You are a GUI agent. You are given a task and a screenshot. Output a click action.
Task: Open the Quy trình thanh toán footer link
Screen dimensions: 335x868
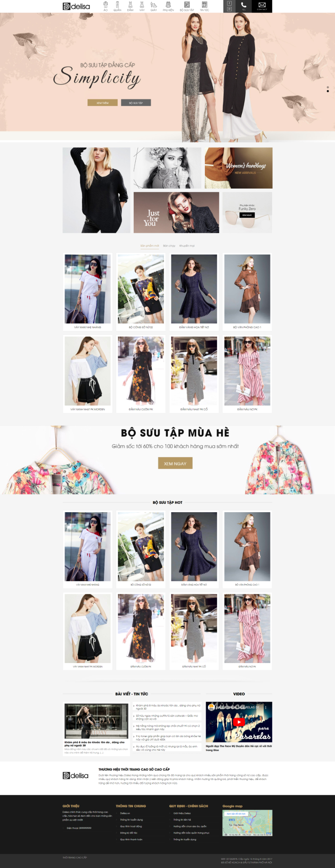point(131,839)
